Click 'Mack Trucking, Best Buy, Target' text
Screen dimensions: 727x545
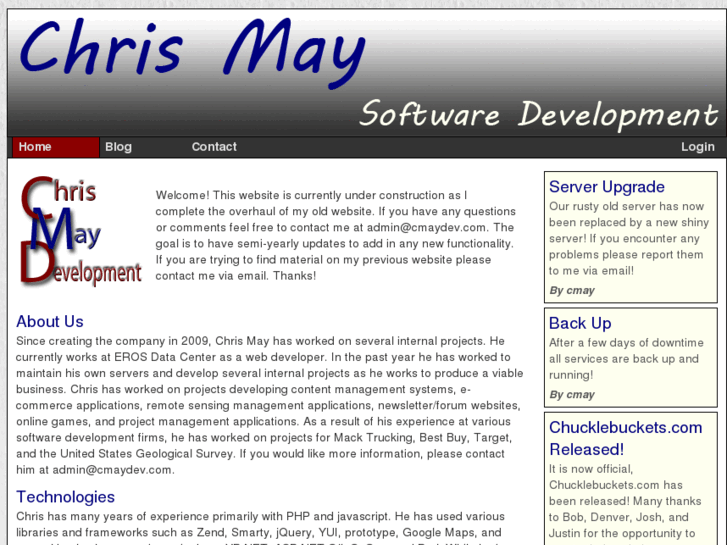[x=422, y=437]
